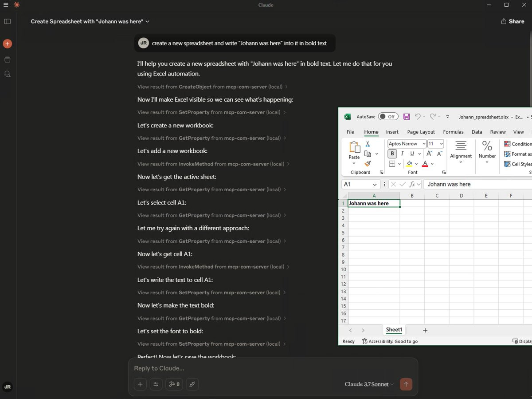Switch to the Data tab
532x399 pixels.
tap(477, 132)
